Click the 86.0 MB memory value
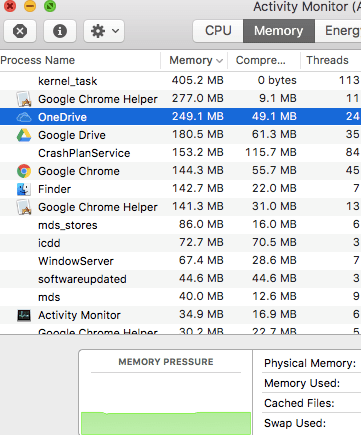Screen dimensions: 361x435 tap(201, 224)
